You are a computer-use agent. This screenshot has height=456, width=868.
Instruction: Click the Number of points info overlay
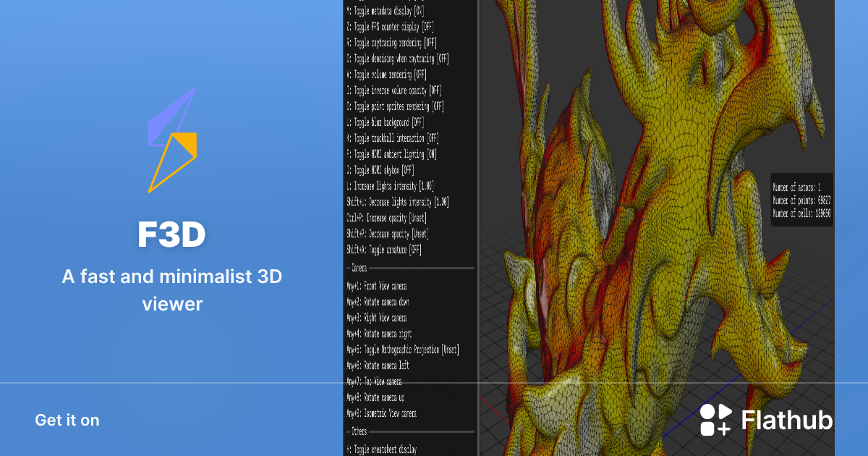[802, 199]
